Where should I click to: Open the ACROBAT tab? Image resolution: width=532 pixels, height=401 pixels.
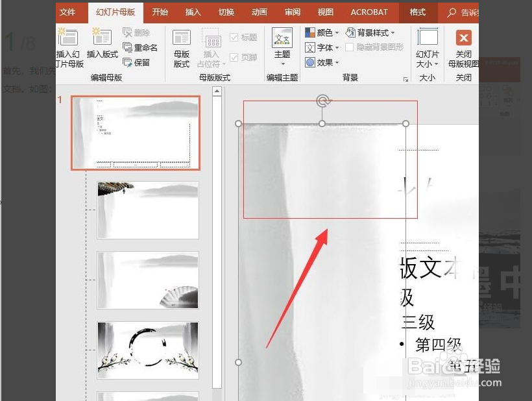[369, 12]
